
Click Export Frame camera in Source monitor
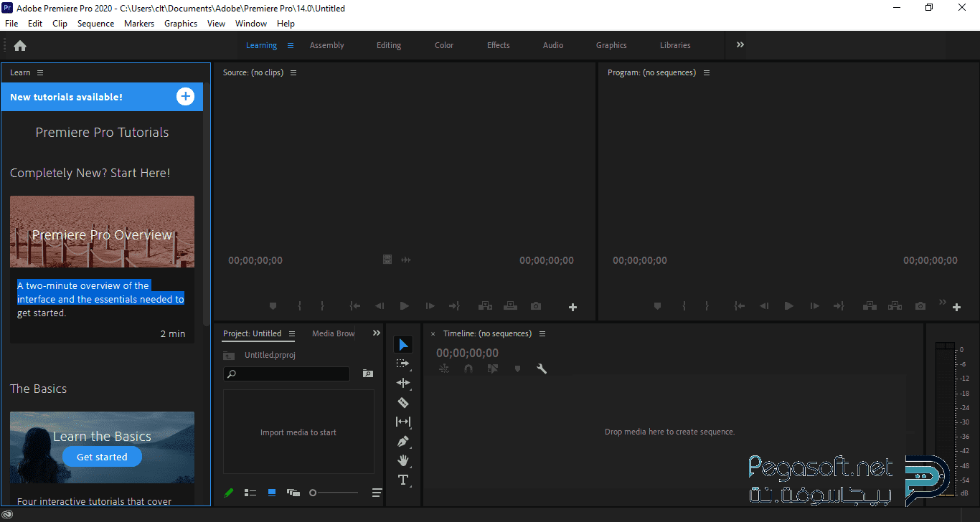point(536,306)
